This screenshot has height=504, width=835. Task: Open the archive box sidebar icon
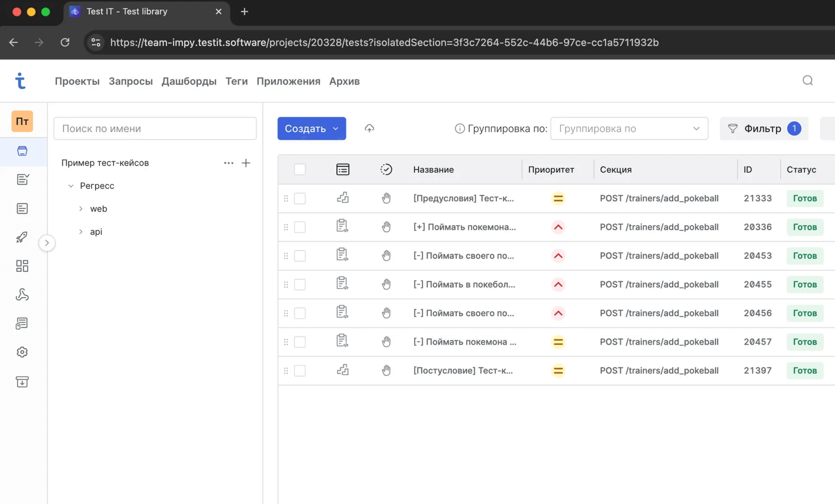(x=22, y=382)
